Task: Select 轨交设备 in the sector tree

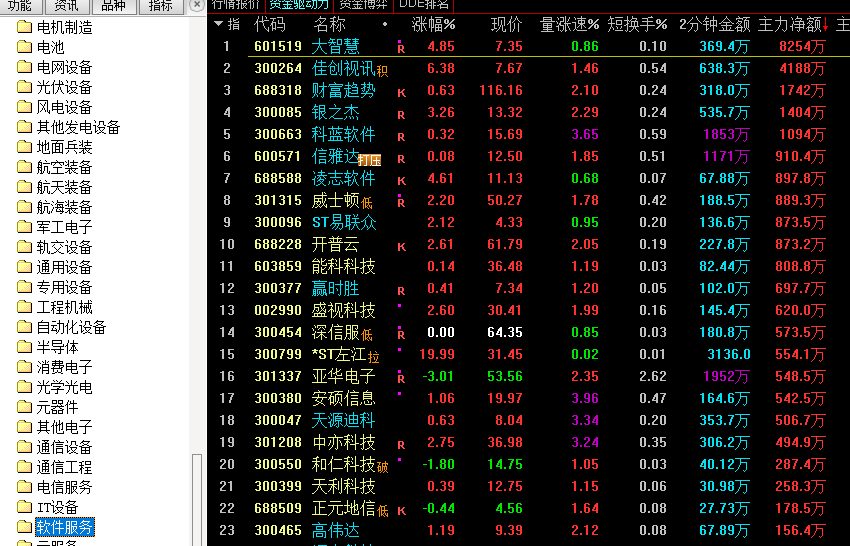Action: [x=64, y=247]
